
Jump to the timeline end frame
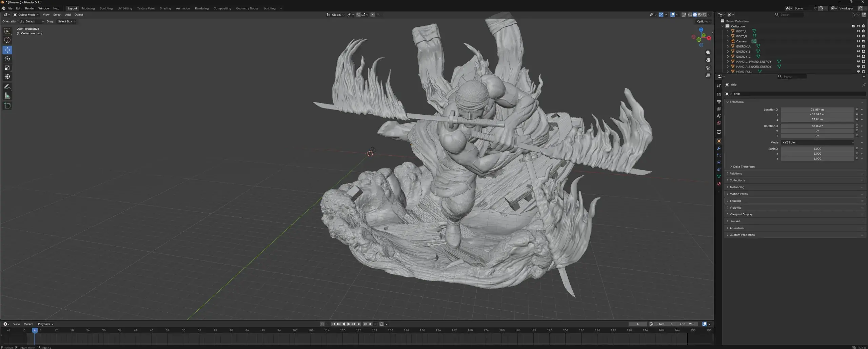(359, 324)
